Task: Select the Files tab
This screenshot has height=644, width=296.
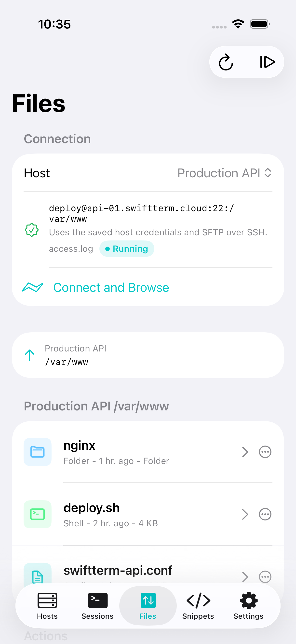Action: (x=148, y=605)
